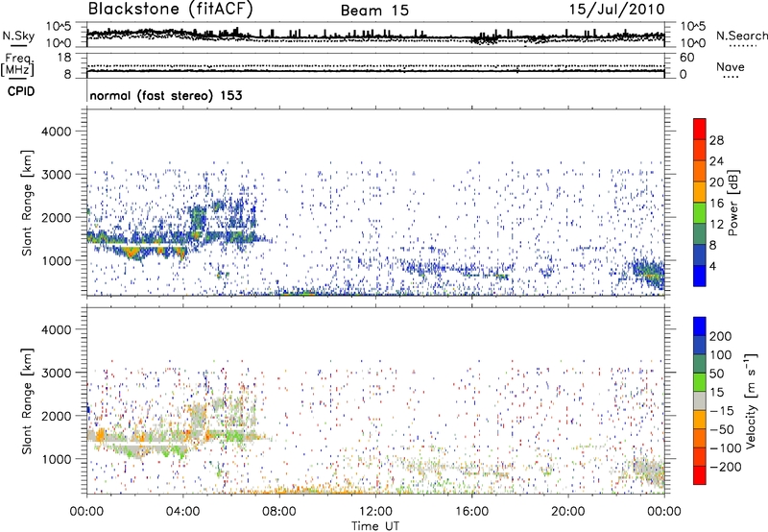Click the red bottom segment of Velocity bar

point(700,475)
